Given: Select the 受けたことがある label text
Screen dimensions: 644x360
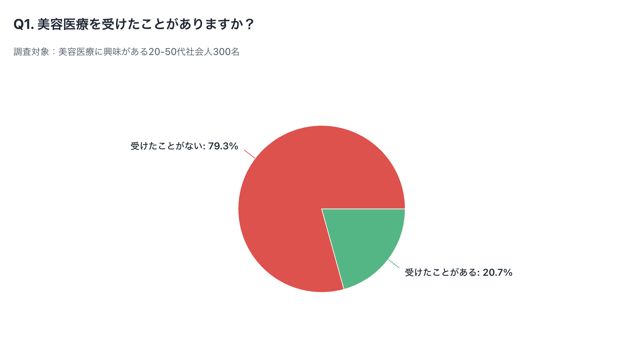Looking at the screenshot, I should coord(442,273).
